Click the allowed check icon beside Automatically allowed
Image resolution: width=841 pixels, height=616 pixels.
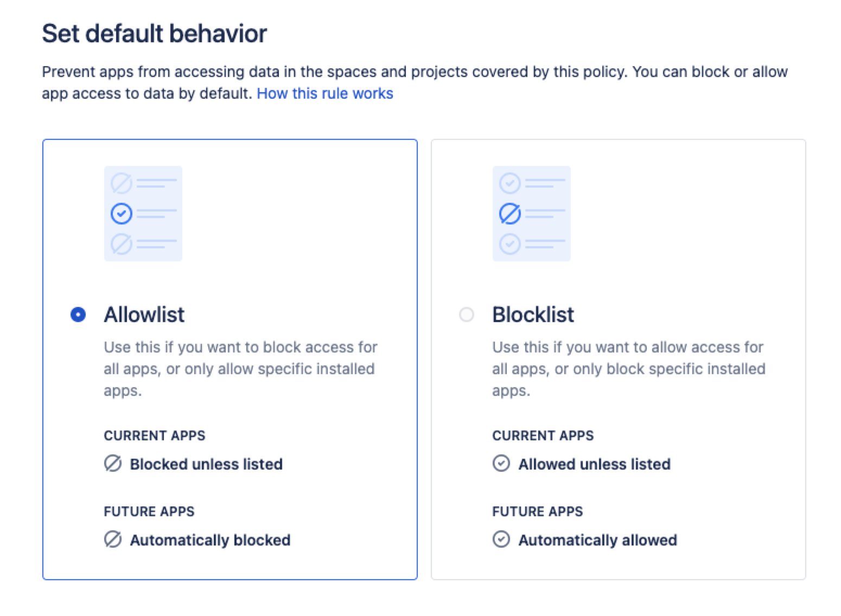(x=501, y=540)
